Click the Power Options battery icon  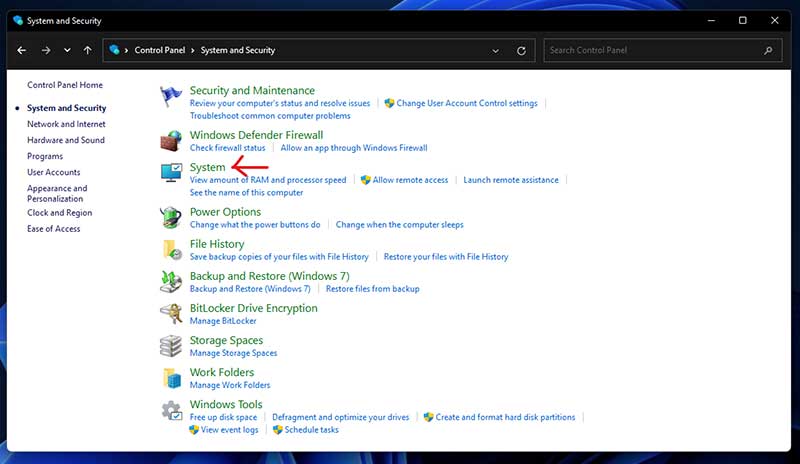click(x=171, y=217)
